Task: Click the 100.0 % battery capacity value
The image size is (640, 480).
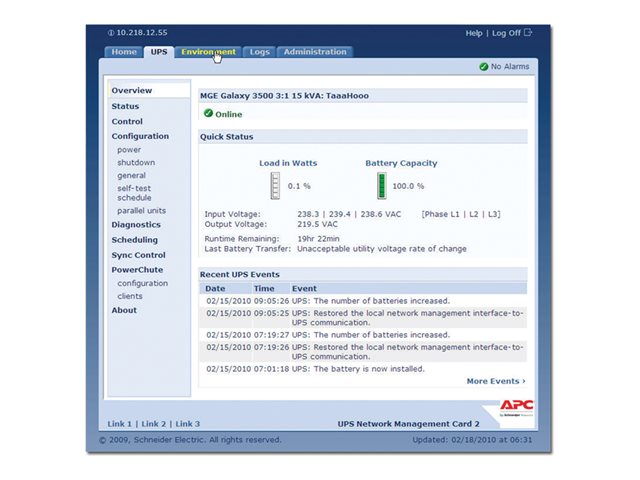Action: click(x=408, y=186)
